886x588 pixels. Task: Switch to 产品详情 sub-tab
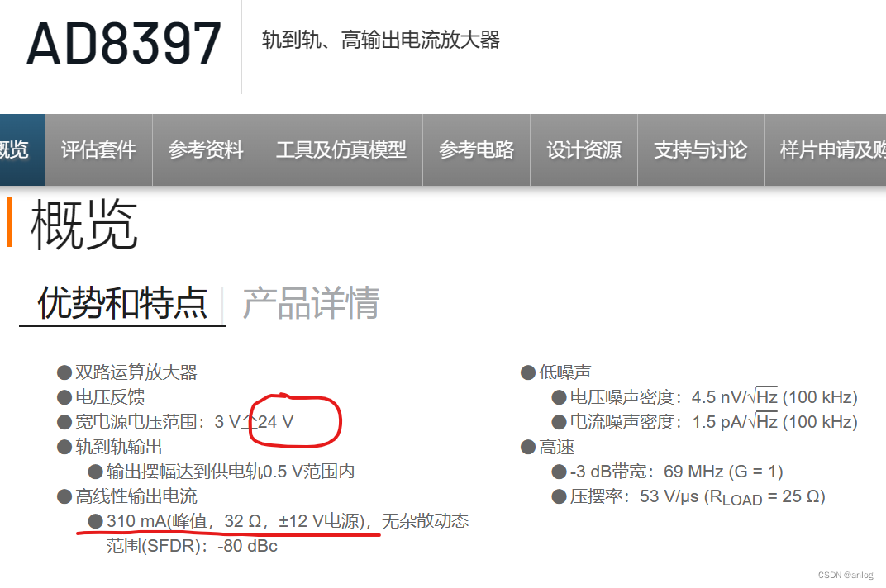tap(311, 303)
